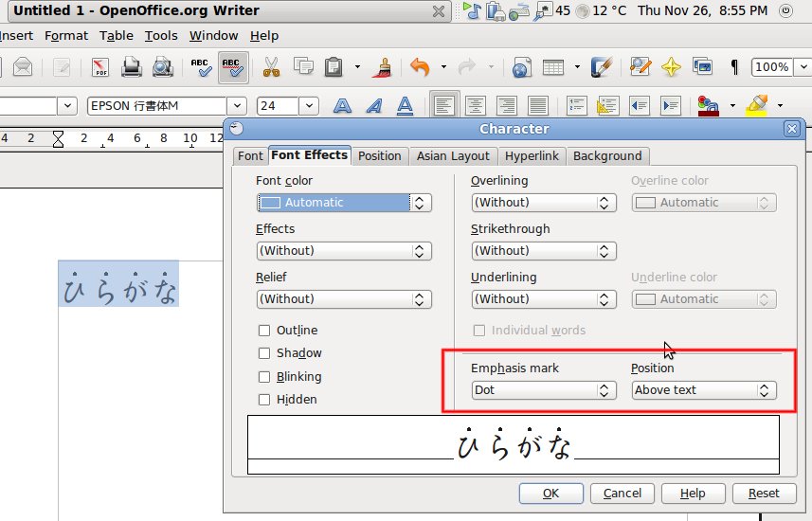Click the Print document icon

pyautogui.click(x=132, y=67)
